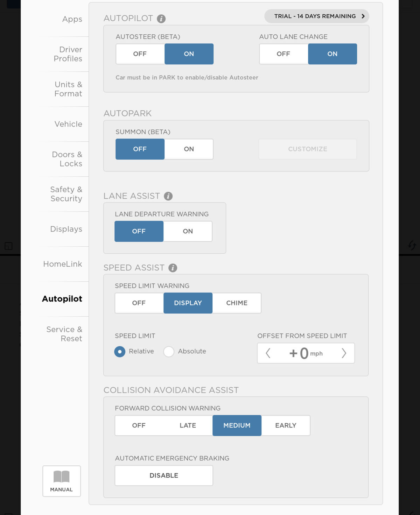Switch Summon (Beta) on

coord(189,149)
